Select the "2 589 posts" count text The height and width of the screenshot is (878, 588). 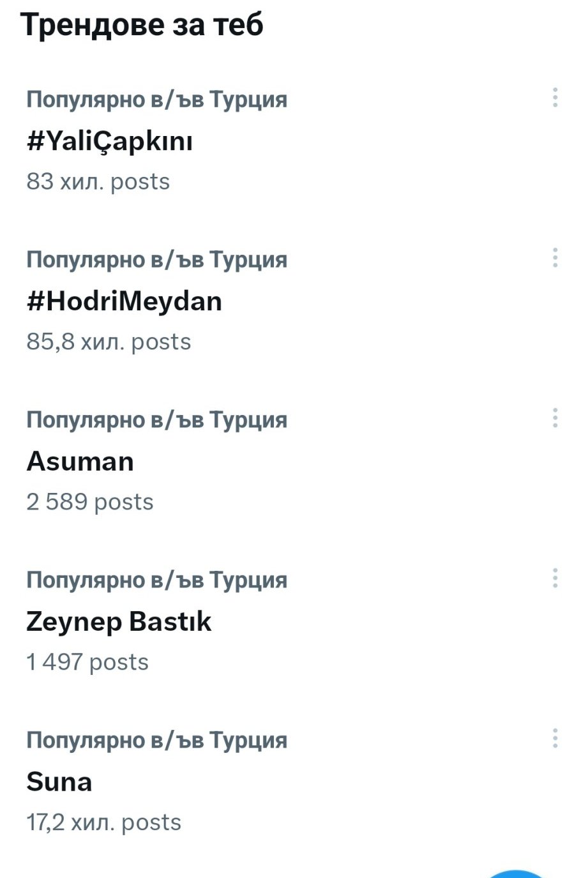pyautogui.click(x=90, y=503)
